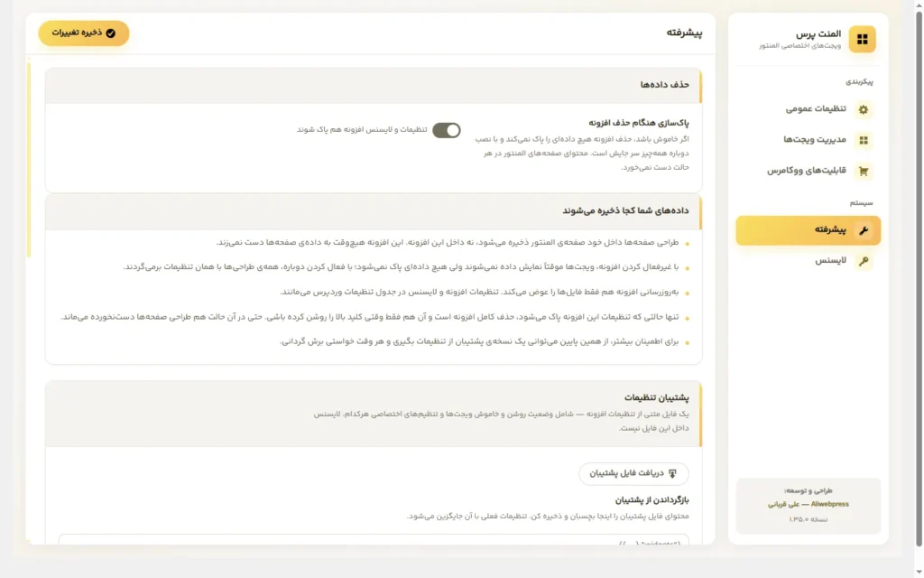
Task: Click the key icon beside لایسنس
Action: [x=864, y=261]
